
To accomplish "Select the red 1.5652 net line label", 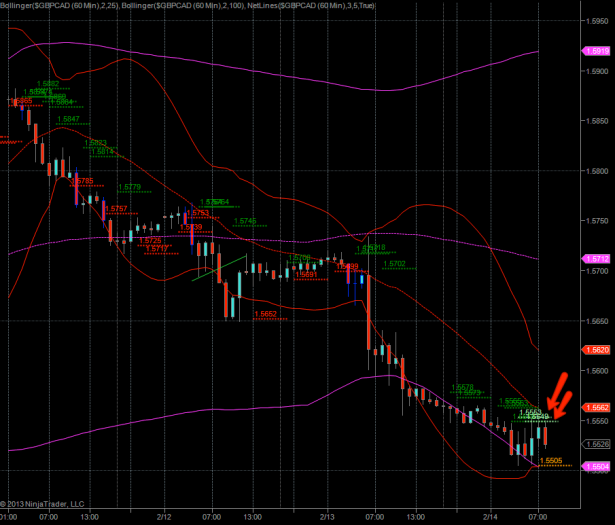I will [x=266, y=314].
